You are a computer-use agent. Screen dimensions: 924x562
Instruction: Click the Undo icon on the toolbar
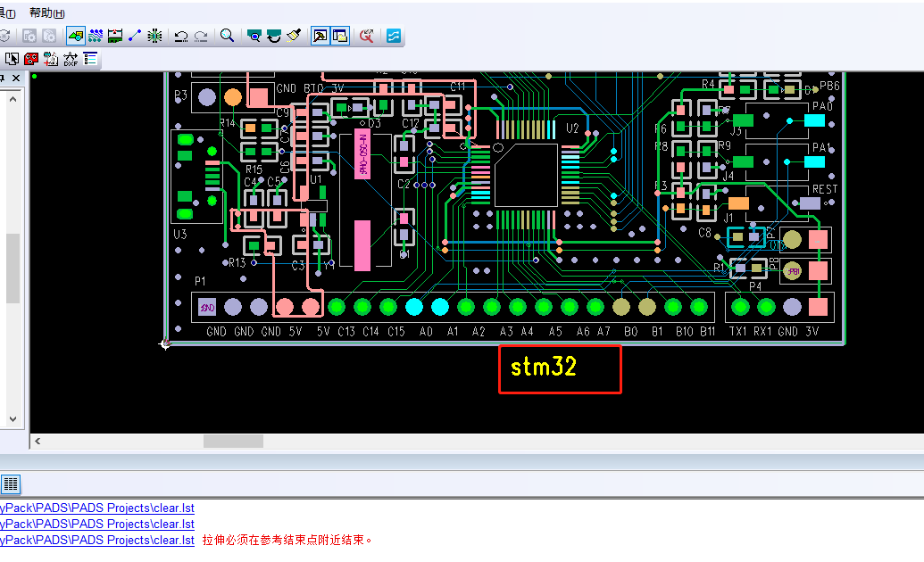[x=180, y=36]
